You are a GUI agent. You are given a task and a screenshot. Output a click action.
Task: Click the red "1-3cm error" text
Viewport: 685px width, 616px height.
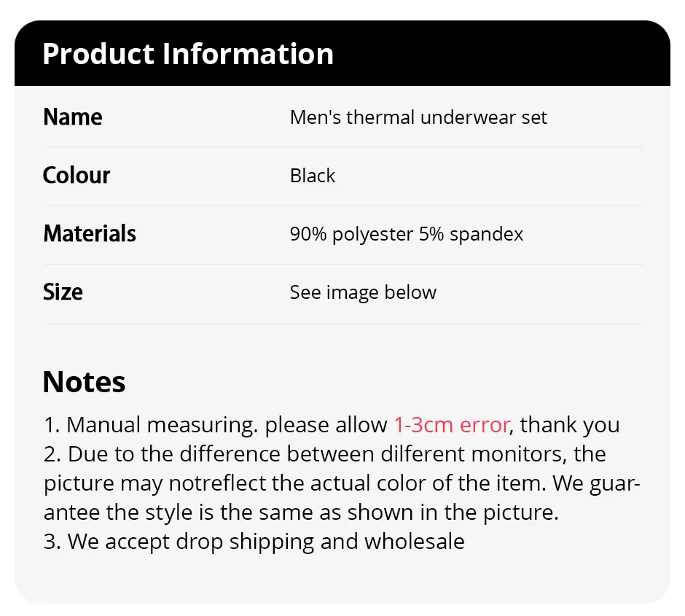(452, 425)
